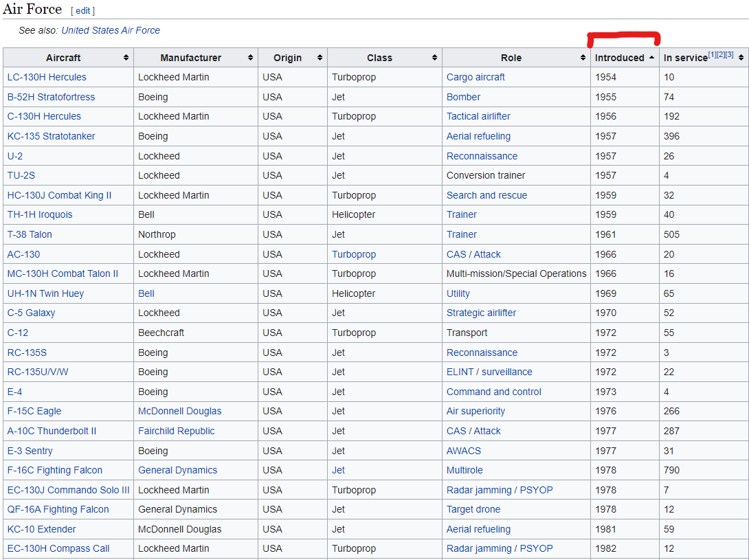Screen dimensions: 749x560
Task: Select the 1954 Introduced cell
Action: pos(605,77)
